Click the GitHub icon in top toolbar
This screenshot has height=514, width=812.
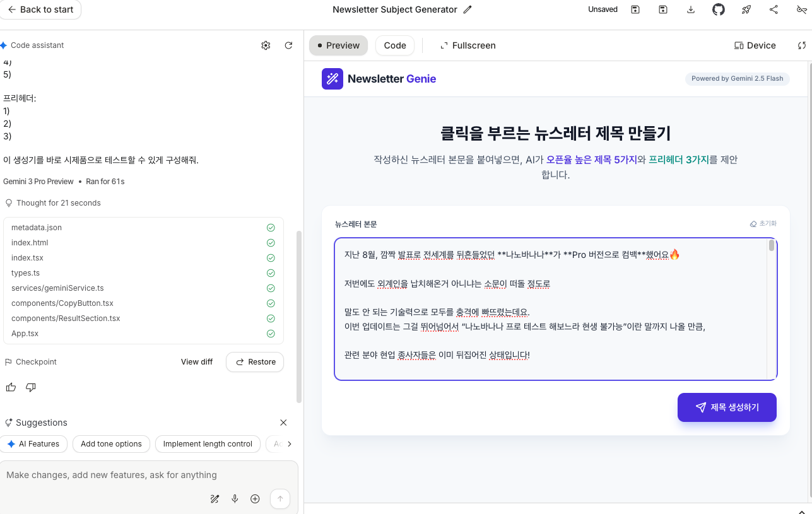click(x=719, y=9)
